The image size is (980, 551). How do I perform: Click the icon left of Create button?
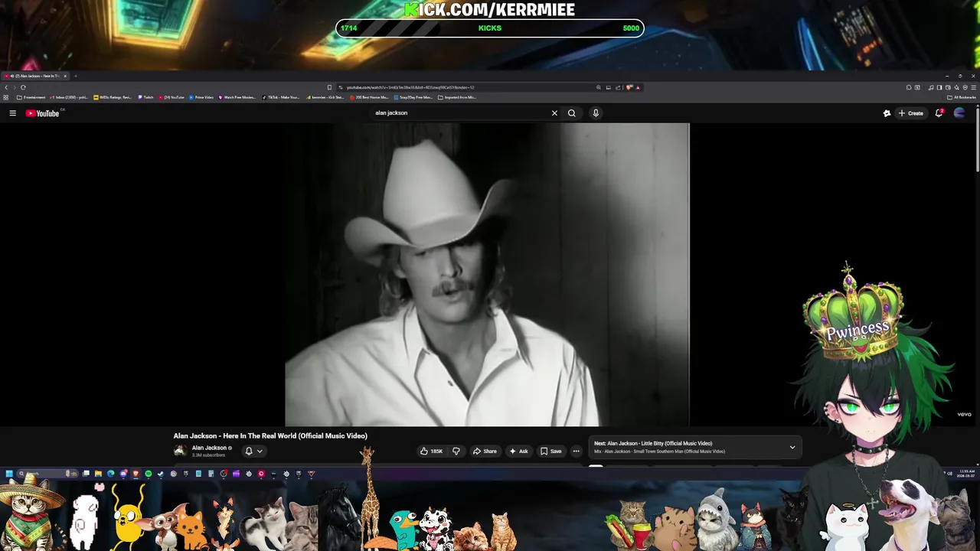(887, 113)
